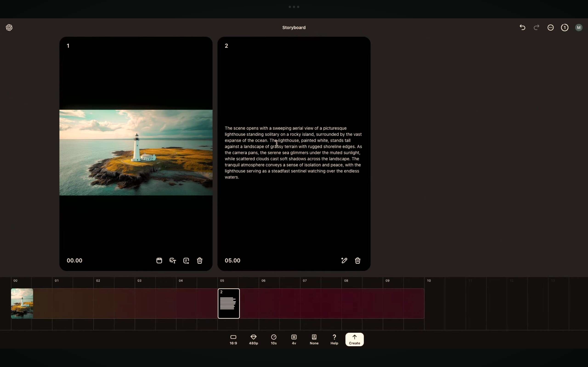Click the undo arrow icon
This screenshot has width=588, height=367.
522,28
